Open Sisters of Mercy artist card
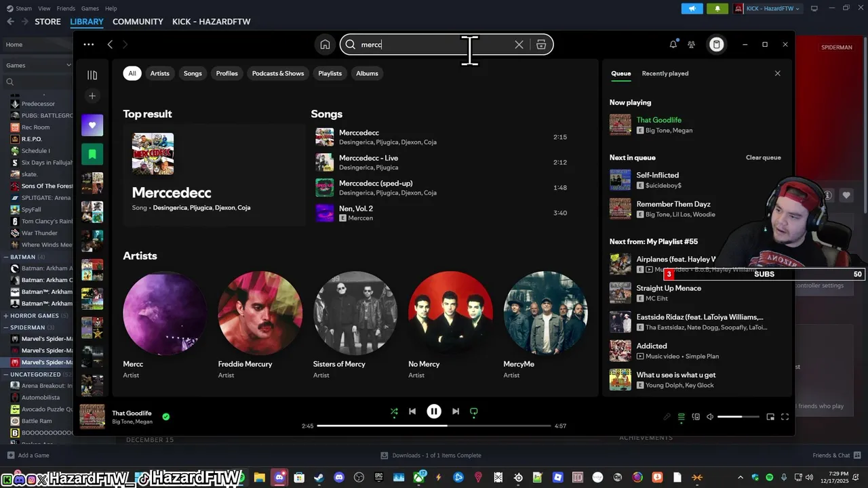868x488 pixels. coord(355,325)
